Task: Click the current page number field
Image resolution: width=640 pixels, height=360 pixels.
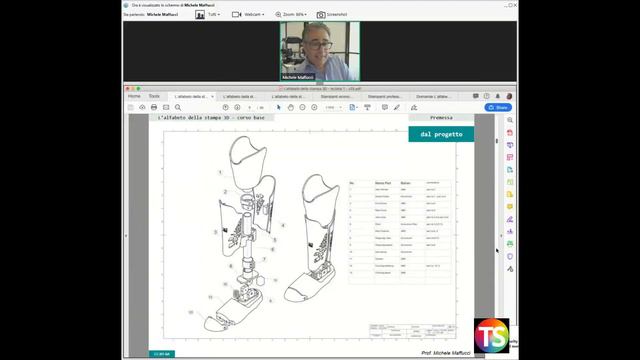Action: (249, 107)
